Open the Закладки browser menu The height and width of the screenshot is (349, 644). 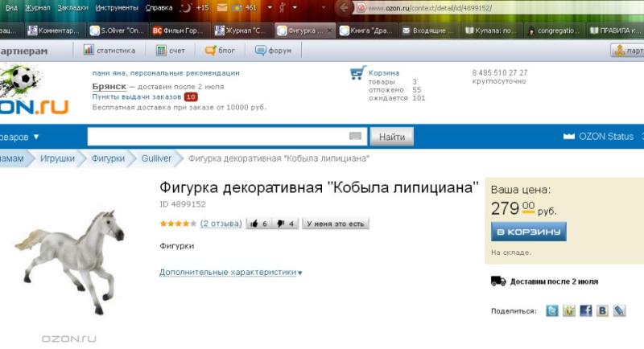(x=72, y=7)
